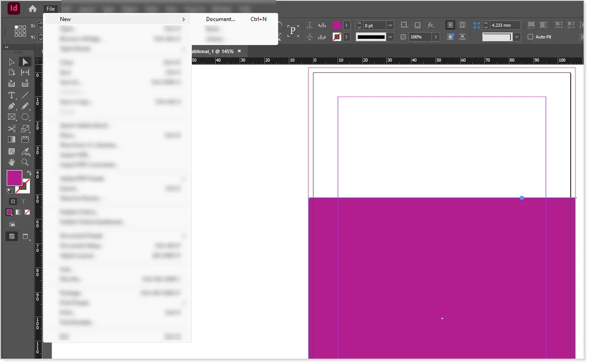Viewport: 589px width, 364px height.
Task: Activate the Pen tool
Action: click(12, 106)
